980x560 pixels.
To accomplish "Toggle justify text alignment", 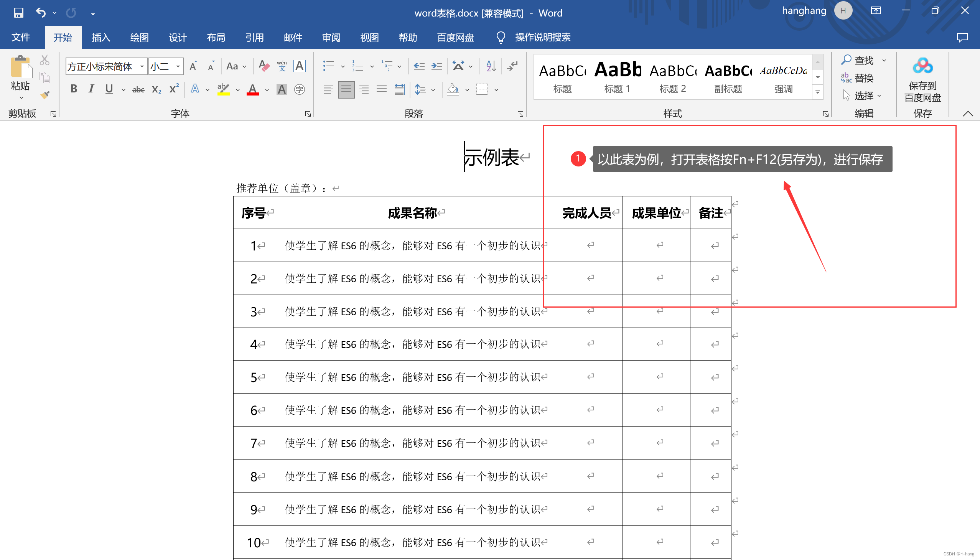I will (382, 90).
